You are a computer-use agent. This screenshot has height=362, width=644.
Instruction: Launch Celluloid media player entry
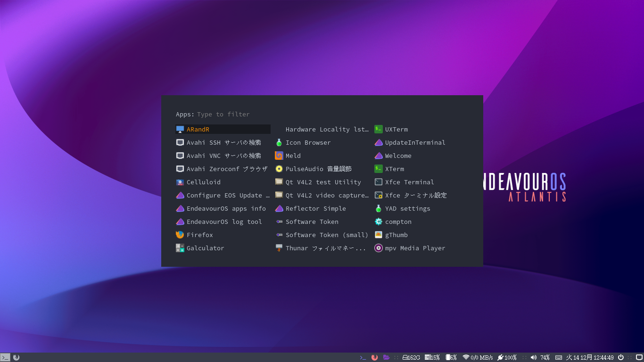223,182
